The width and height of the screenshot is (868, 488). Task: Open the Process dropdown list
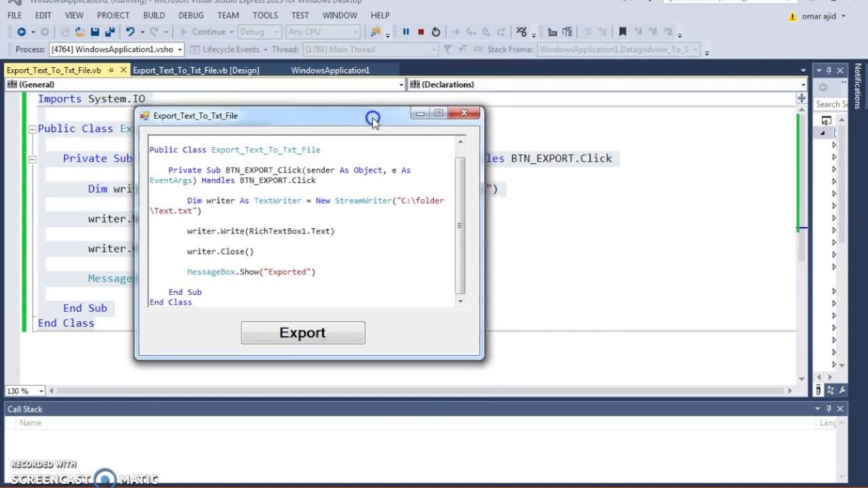point(180,49)
